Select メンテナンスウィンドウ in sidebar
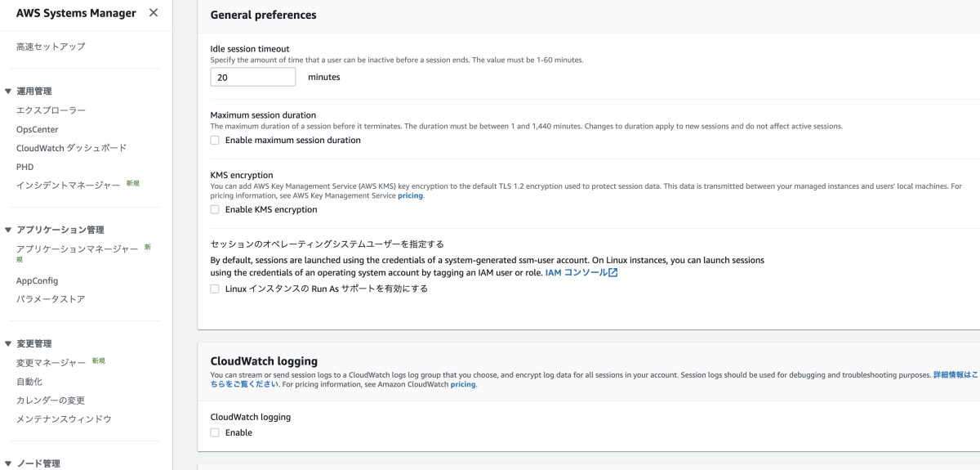The image size is (980, 470). pos(64,419)
